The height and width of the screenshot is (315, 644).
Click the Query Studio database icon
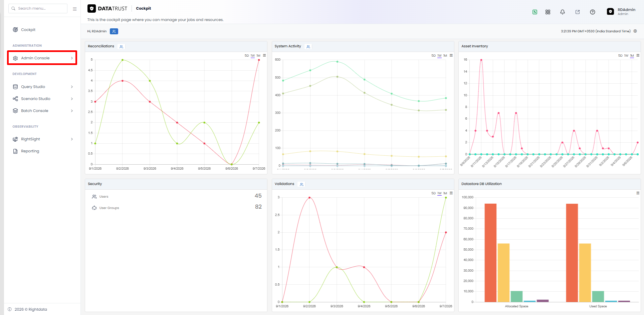pos(15,87)
